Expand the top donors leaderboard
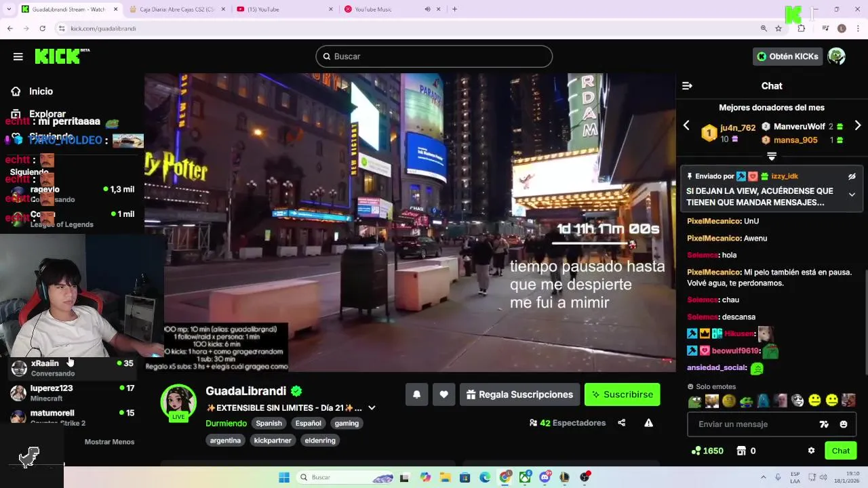This screenshot has width=868, height=488. [x=772, y=157]
